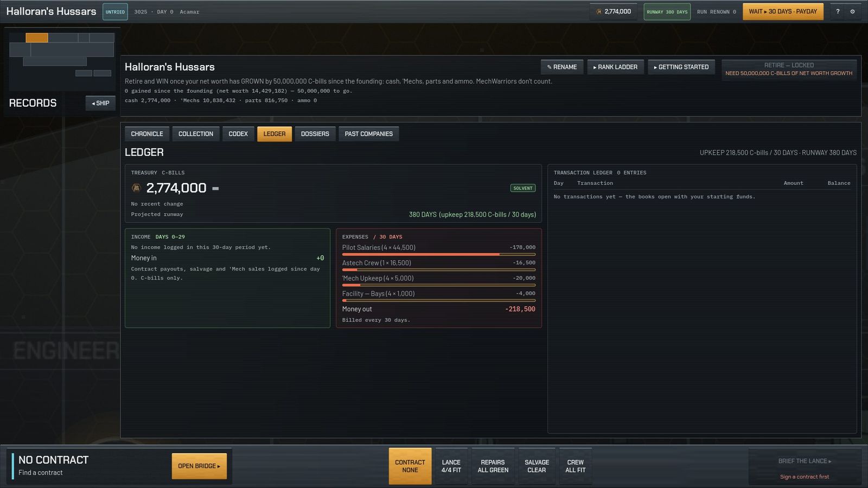Click the INCOME DAYS 0–29 heading
This screenshot has height=488, width=868.
coord(158,237)
